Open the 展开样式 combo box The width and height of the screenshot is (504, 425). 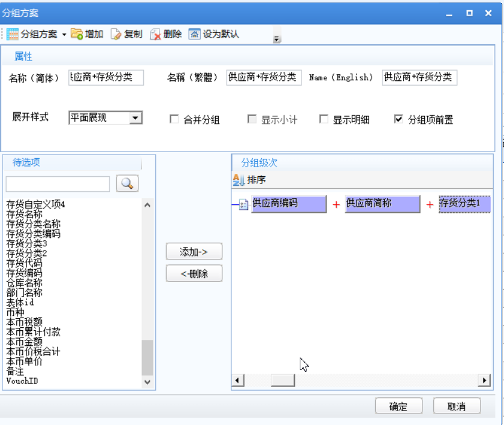[106, 118]
